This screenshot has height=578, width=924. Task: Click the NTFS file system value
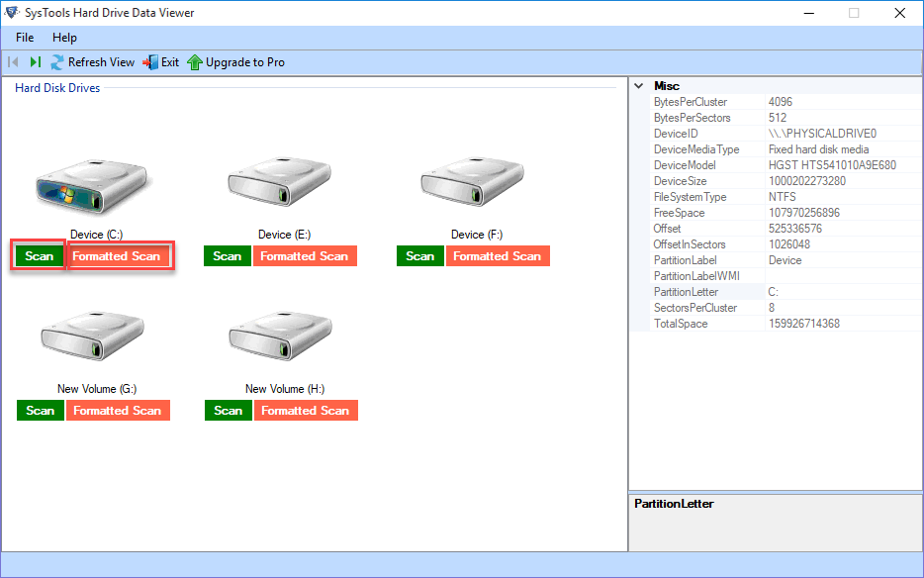pos(782,197)
